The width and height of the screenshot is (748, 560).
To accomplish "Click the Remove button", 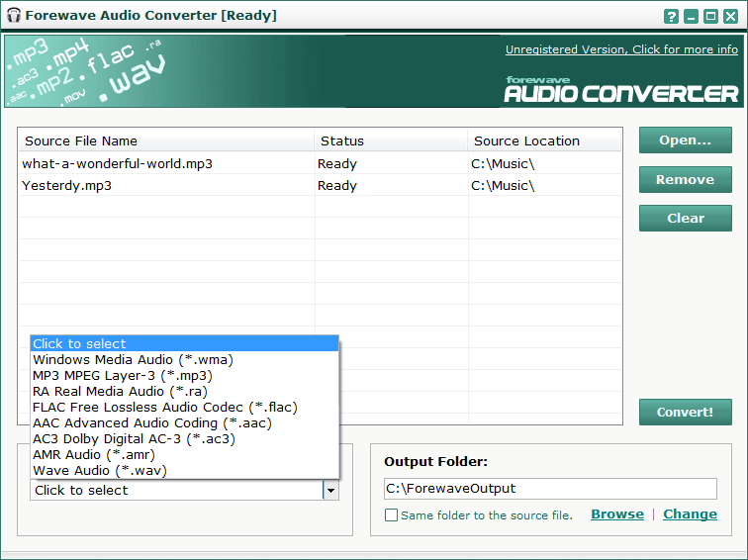I will click(x=685, y=179).
